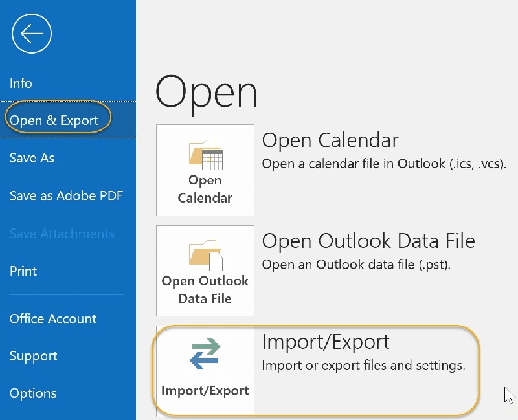Click the Open Calendar heading text
518x420 pixels.
pos(330,140)
